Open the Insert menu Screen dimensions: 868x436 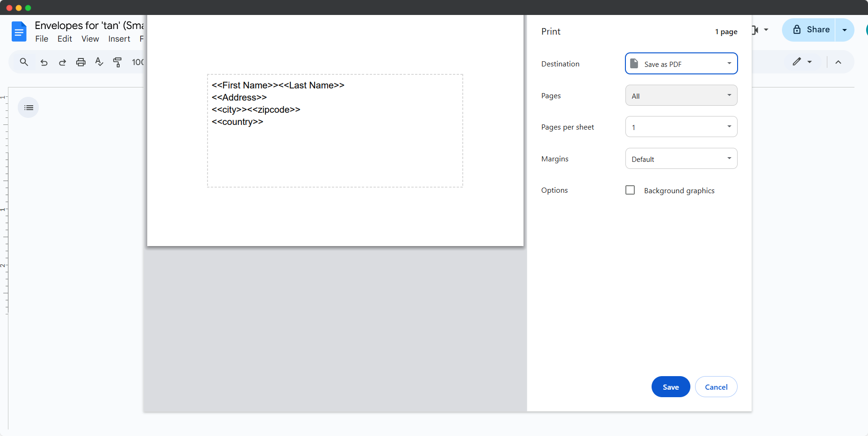coord(119,39)
